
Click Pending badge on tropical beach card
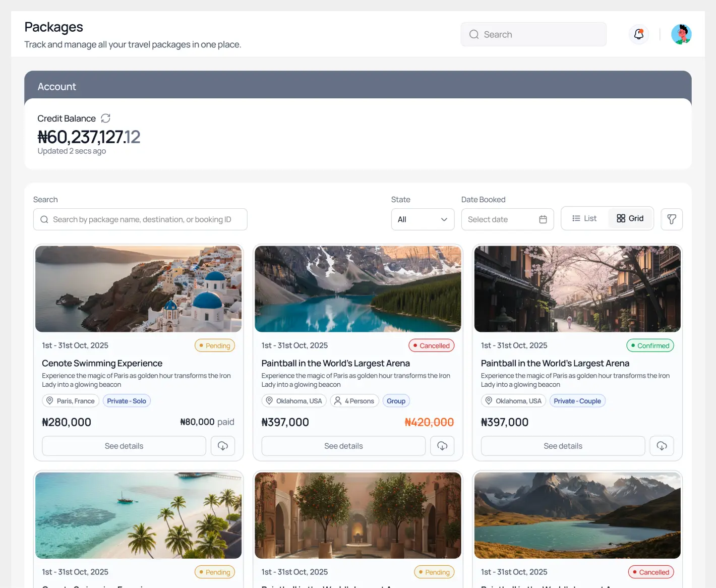215,572
